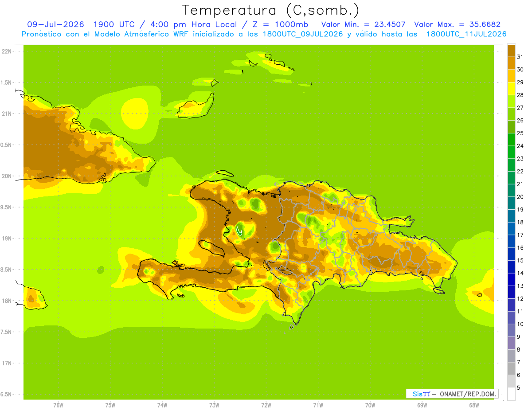Click the colorbar label '20'

[x=520, y=197]
